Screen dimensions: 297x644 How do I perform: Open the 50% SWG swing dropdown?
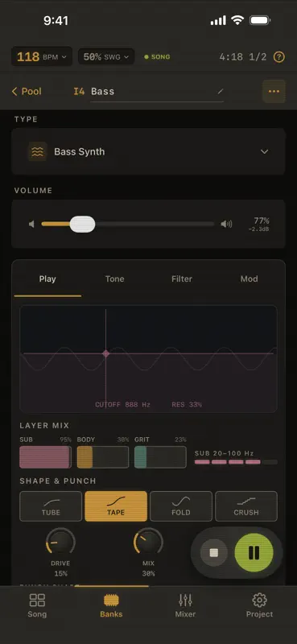coord(106,56)
